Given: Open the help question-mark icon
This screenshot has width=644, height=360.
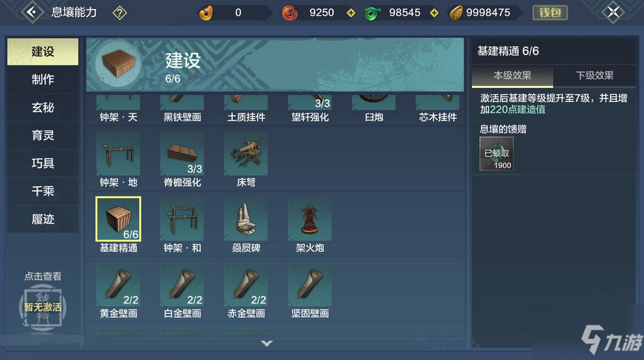Looking at the screenshot, I should (119, 13).
